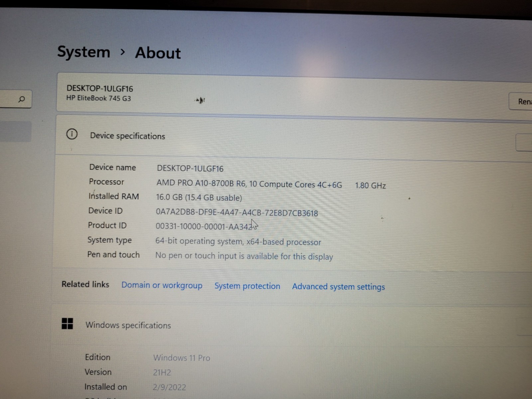
Task: Click the Edition label
Action: click(x=97, y=357)
